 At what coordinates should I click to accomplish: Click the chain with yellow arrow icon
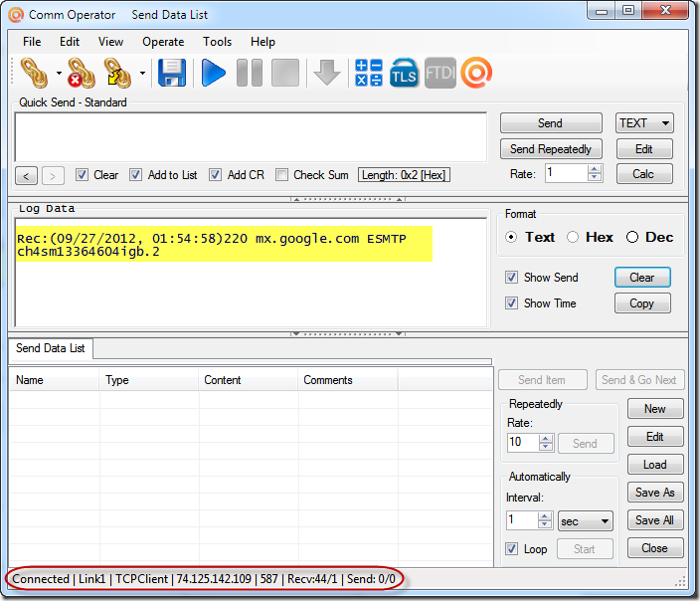(117, 73)
